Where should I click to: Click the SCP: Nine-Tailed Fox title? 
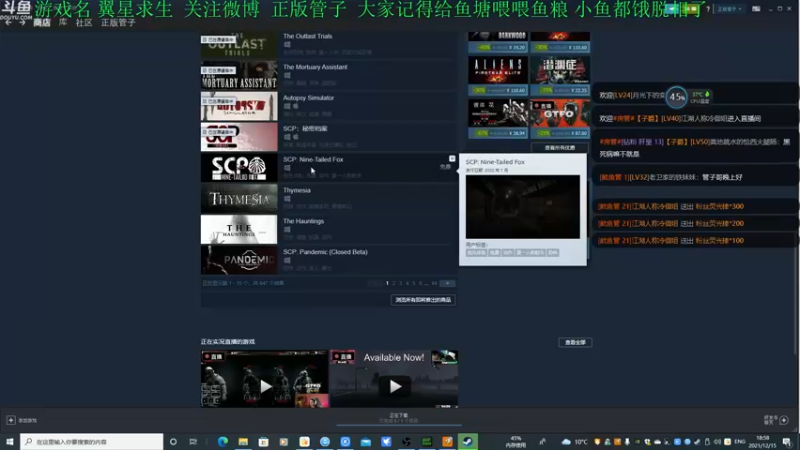click(x=313, y=159)
